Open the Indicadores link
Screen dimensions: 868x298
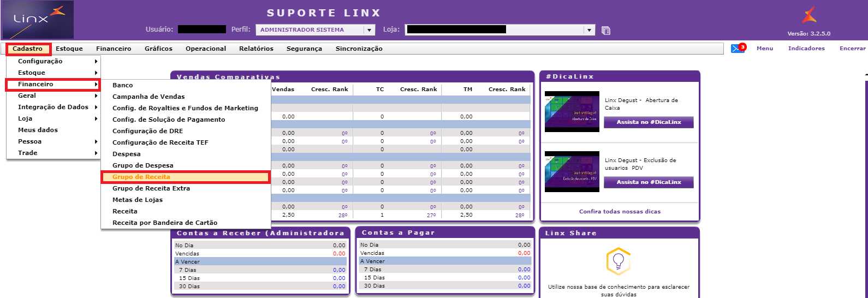(x=806, y=49)
